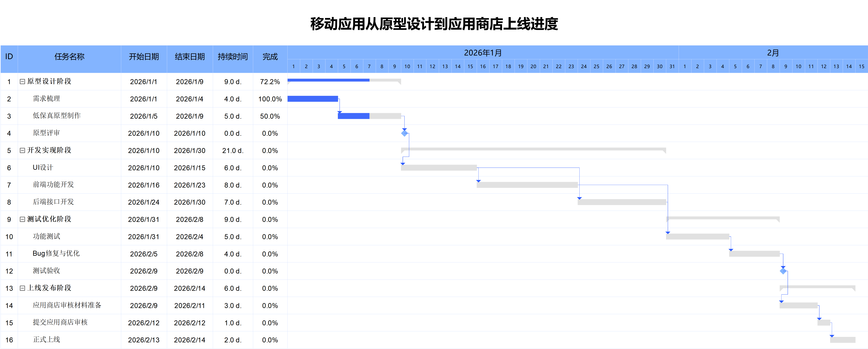Click the 开始日期 column header
Image resolution: width=868 pixels, height=349 pixels.
click(144, 57)
